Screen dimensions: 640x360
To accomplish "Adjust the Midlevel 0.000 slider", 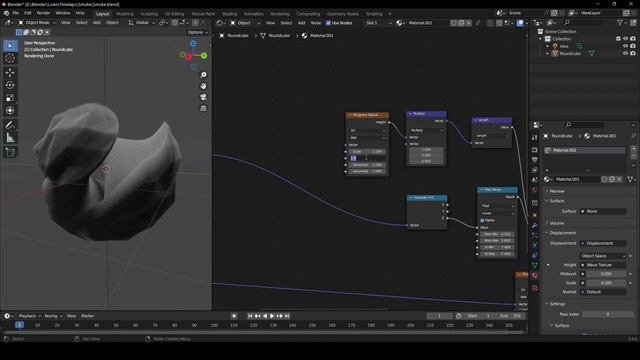I will 606,274.
